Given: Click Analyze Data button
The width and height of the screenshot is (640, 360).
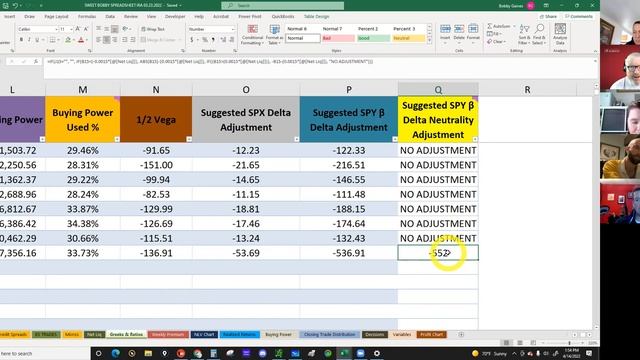Looking at the screenshot, I should coord(560,34).
